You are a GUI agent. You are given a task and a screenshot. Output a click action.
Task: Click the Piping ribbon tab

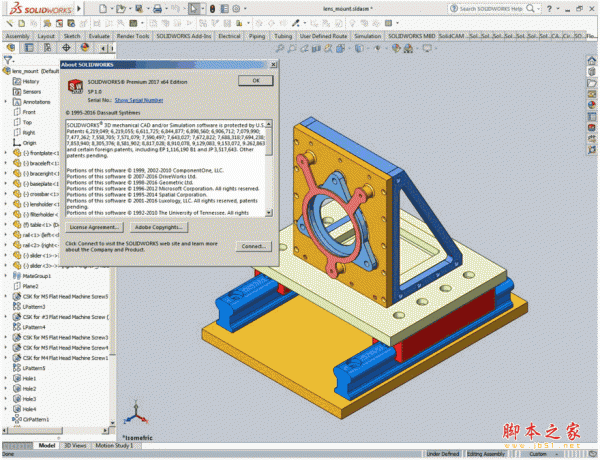click(x=257, y=36)
